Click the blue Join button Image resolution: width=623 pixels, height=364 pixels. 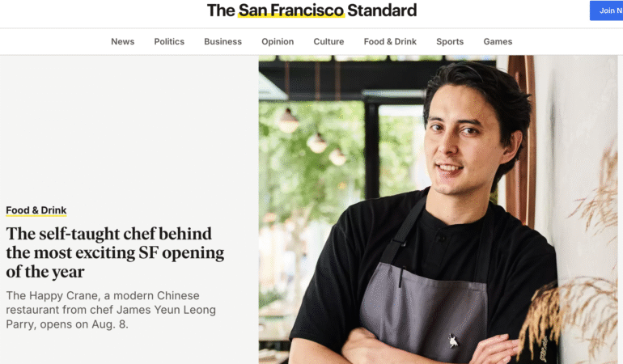tap(606, 11)
